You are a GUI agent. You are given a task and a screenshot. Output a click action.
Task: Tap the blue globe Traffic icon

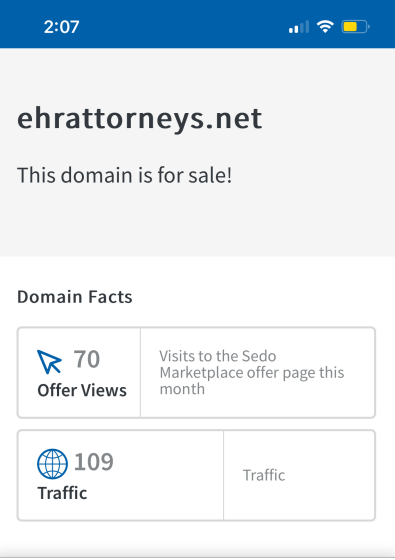coord(52,464)
